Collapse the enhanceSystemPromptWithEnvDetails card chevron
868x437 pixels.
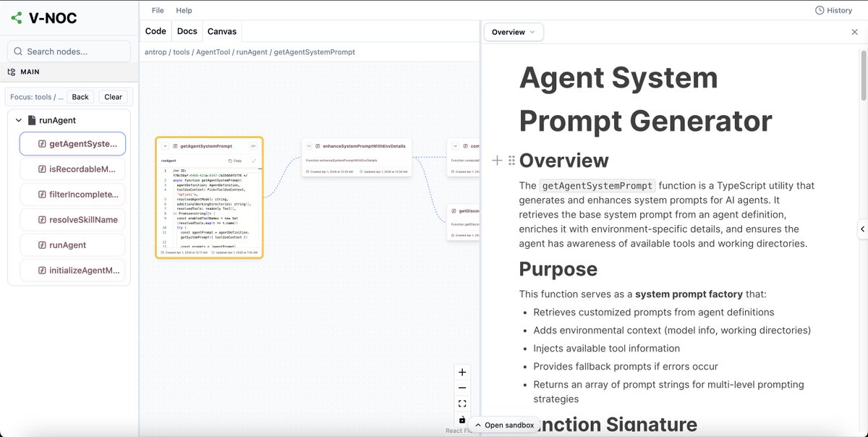pos(309,146)
